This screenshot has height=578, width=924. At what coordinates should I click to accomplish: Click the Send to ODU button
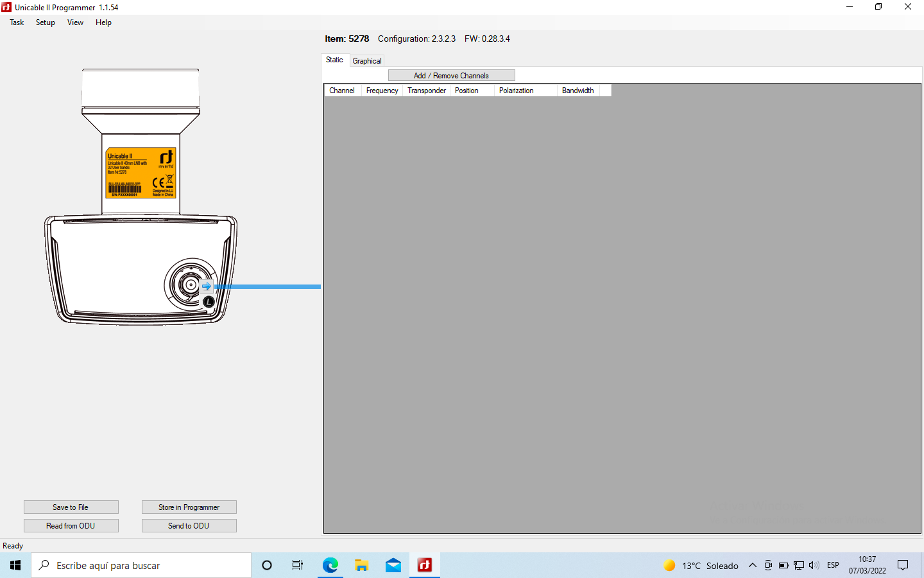pyautogui.click(x=189, y=526)
